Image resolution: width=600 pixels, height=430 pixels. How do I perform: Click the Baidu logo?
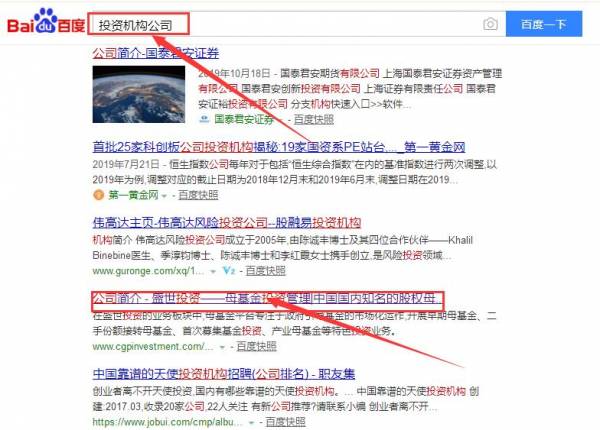coord(46,22)
